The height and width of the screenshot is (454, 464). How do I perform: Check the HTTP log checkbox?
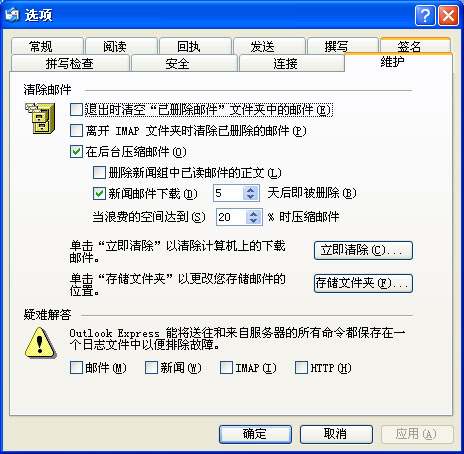301,368
